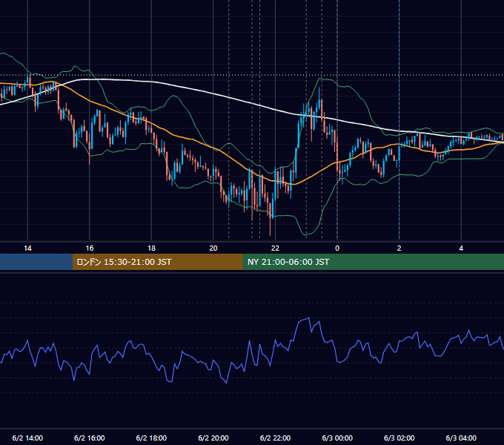Screen dimensions: 504x445
Task: Click the 6/2 22:00 time label
Action: (x=275, y=438)
